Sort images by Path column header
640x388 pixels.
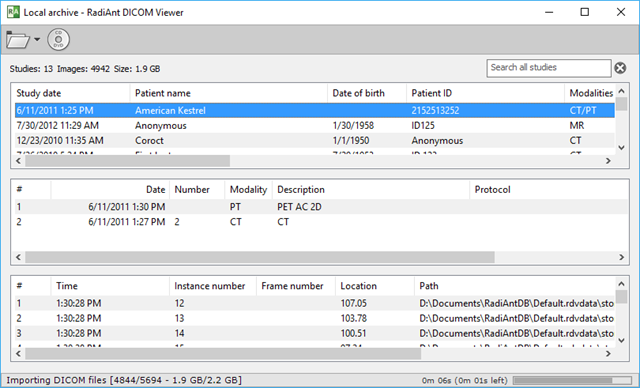point(514,286)
